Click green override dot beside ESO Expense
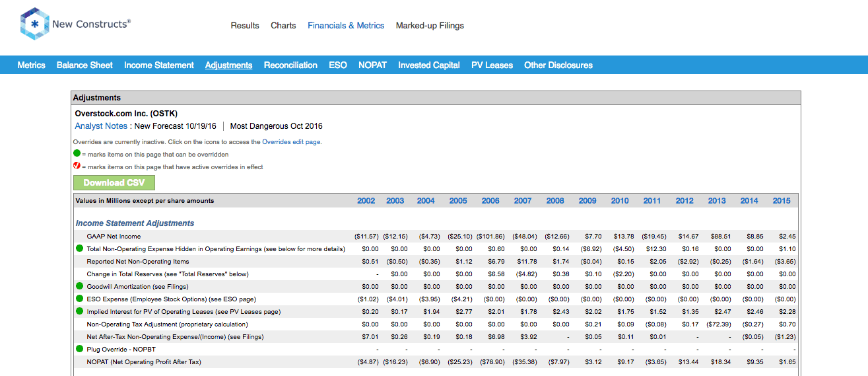Screen dimensions: 868x376 pos(79,299)
